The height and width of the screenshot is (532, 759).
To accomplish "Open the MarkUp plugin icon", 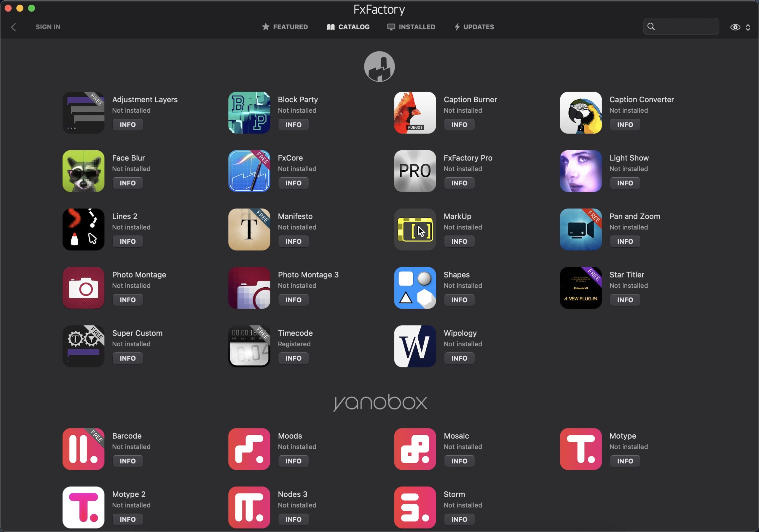I will (x=415, y=230).
